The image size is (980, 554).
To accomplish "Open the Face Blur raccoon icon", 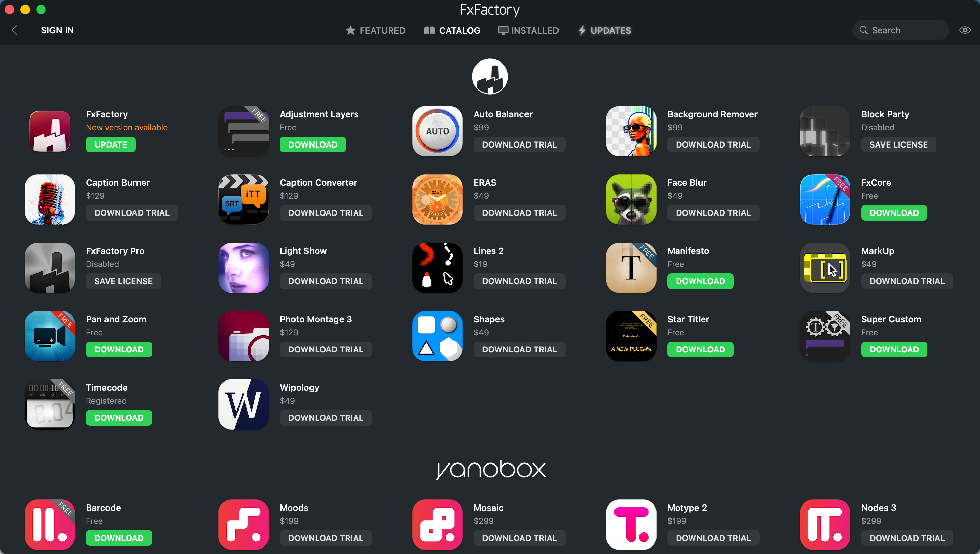I will pyautogui.click(x=631, y=199).
